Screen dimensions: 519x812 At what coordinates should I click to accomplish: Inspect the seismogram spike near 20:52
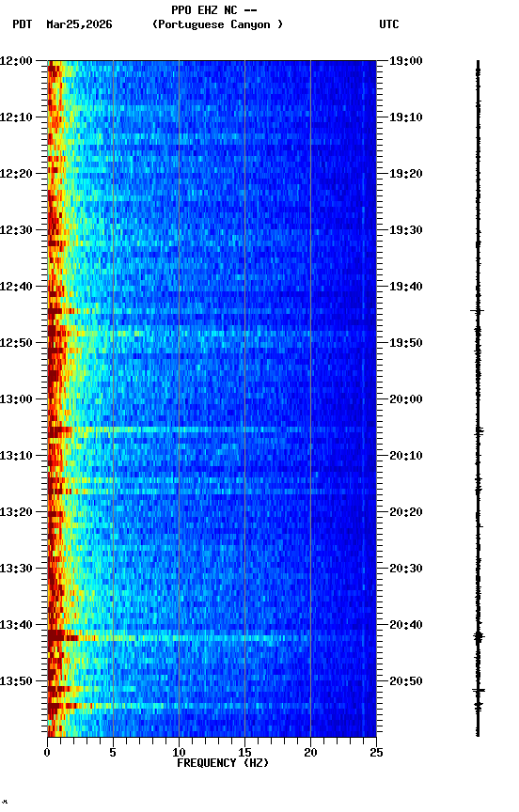(478, 691)
